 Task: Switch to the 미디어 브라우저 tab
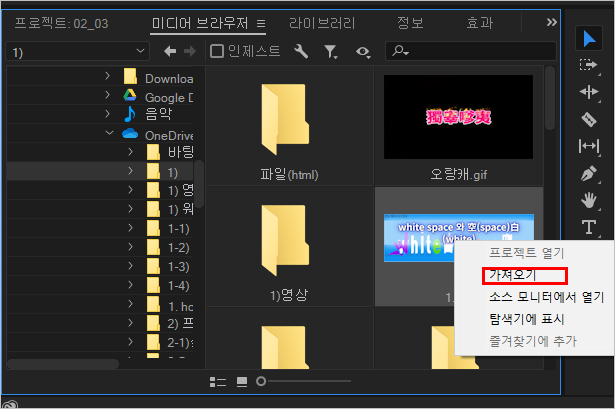coord(200,24)
